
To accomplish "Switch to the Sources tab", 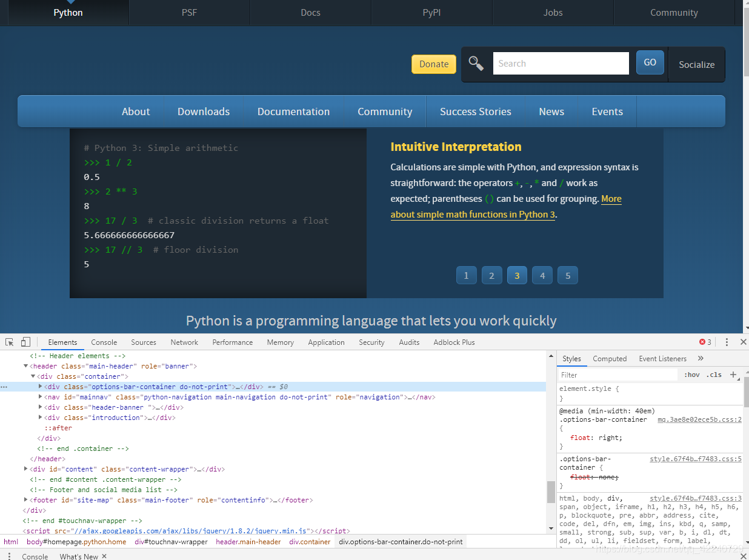I will coord(144,342).
